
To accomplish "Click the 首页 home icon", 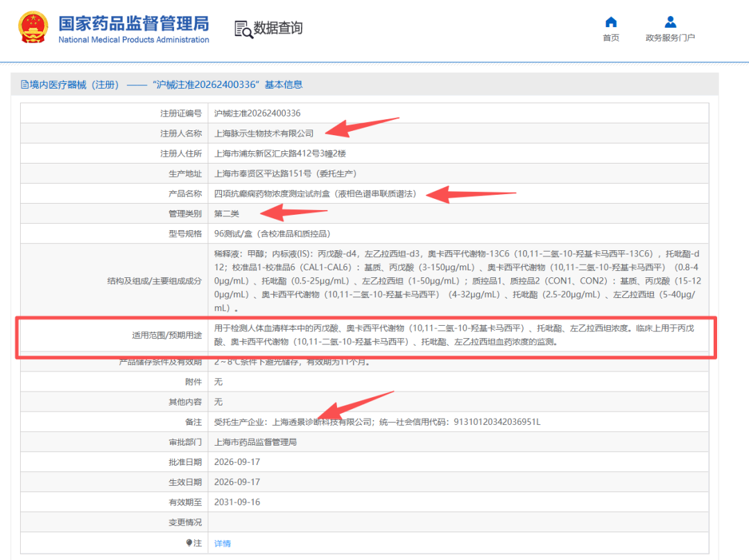I will coord(611,22).
